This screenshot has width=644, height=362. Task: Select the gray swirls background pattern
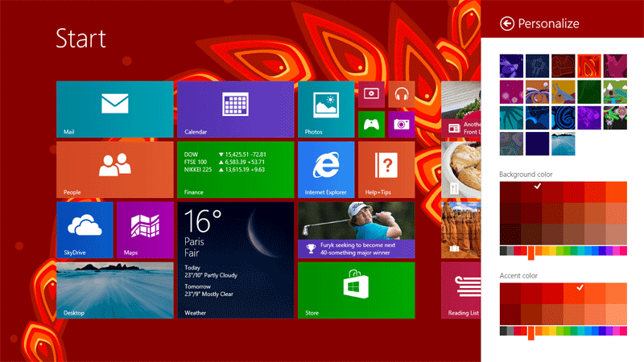point(511,144)
